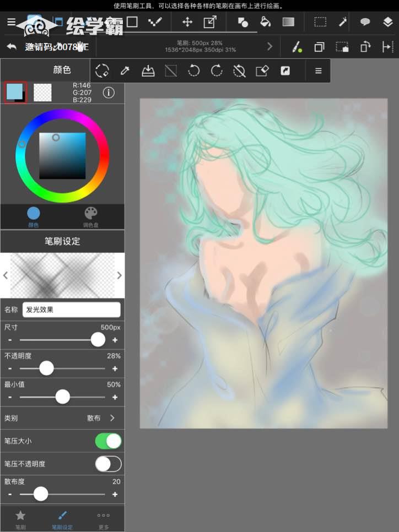Screen dimensions: 399x532
Task: Expand the brush info bar chevron
Action: click(x=269, y=46)
